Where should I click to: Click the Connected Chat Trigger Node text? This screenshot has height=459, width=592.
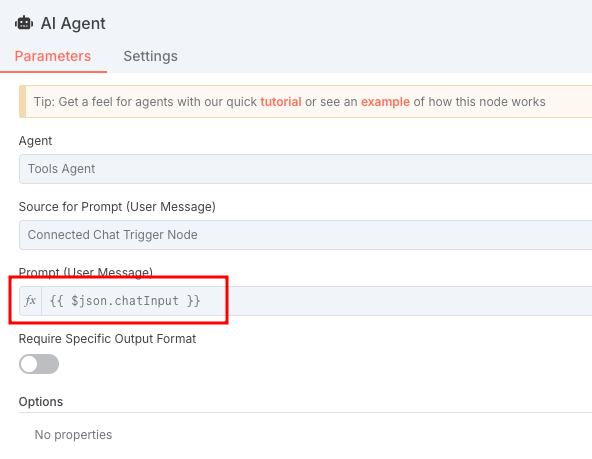pos(113,235)
